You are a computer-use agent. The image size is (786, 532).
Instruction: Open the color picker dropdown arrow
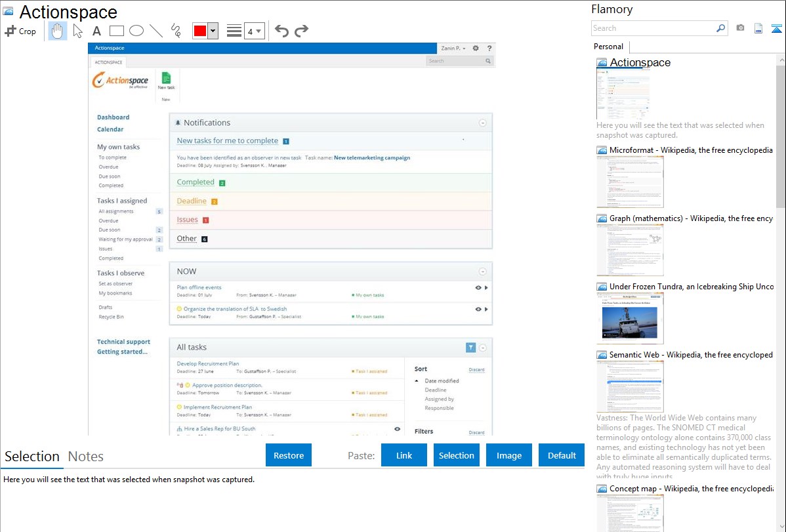click(x=213, y=31)
